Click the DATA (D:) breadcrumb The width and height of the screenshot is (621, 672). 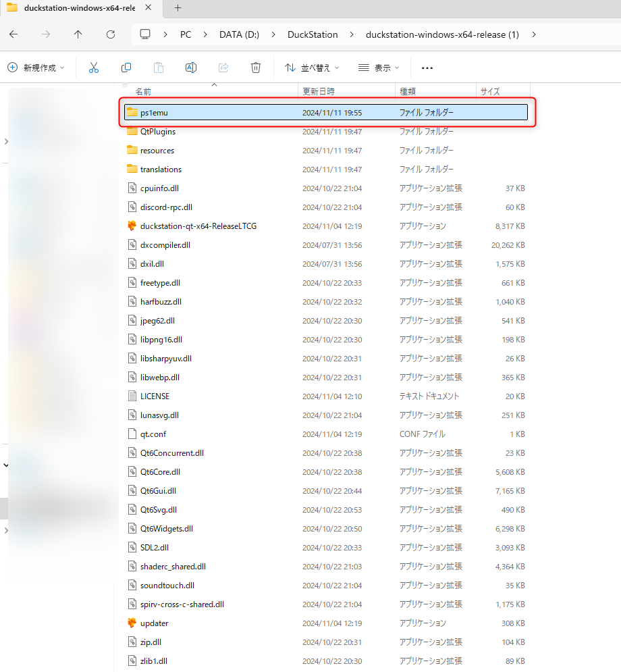pos(239,34)
